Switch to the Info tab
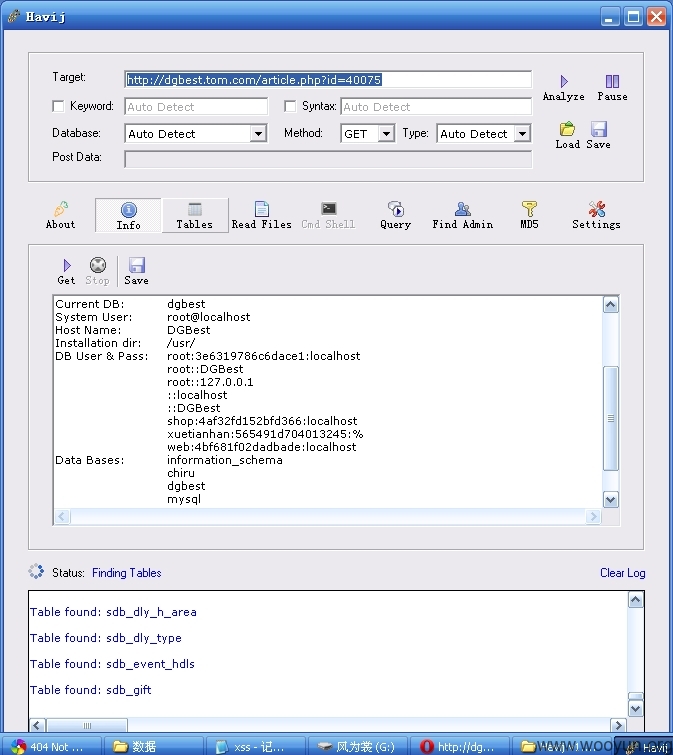Screen dimensions: 673x755 point(128,215)
